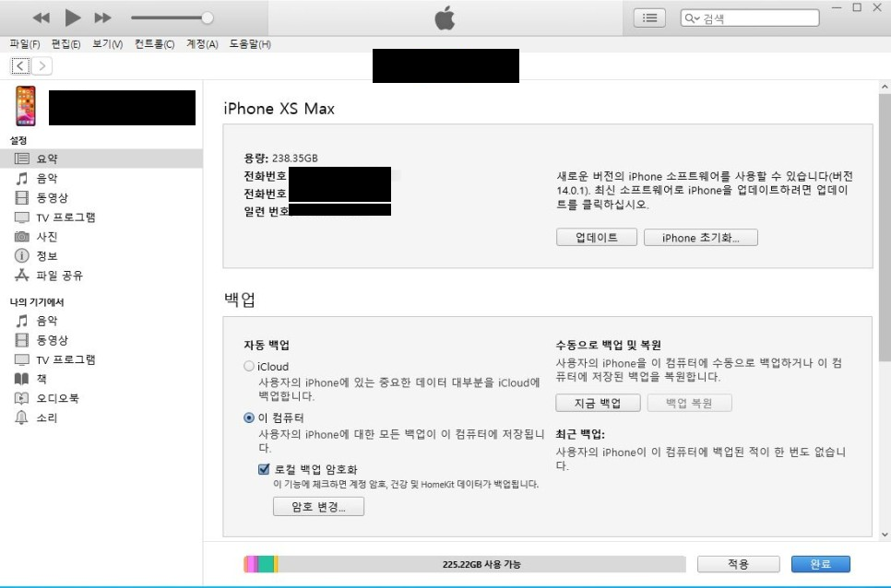Image resolution: width=891 pixels, height=588 pixels.
Task: Click TV monitor icon under 나의 기기에서
Action: [21, 359]
